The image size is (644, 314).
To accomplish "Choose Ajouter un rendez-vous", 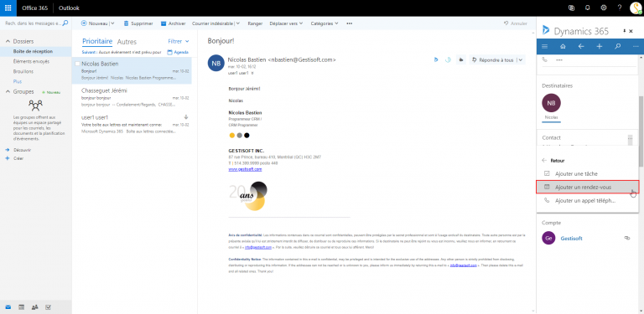I will [x=588, y=187].
